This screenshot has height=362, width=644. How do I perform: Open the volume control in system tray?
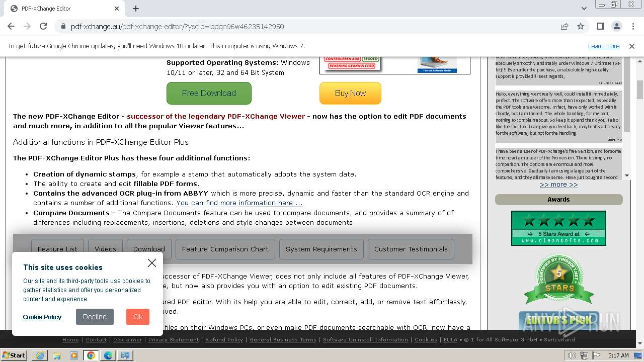572,355
